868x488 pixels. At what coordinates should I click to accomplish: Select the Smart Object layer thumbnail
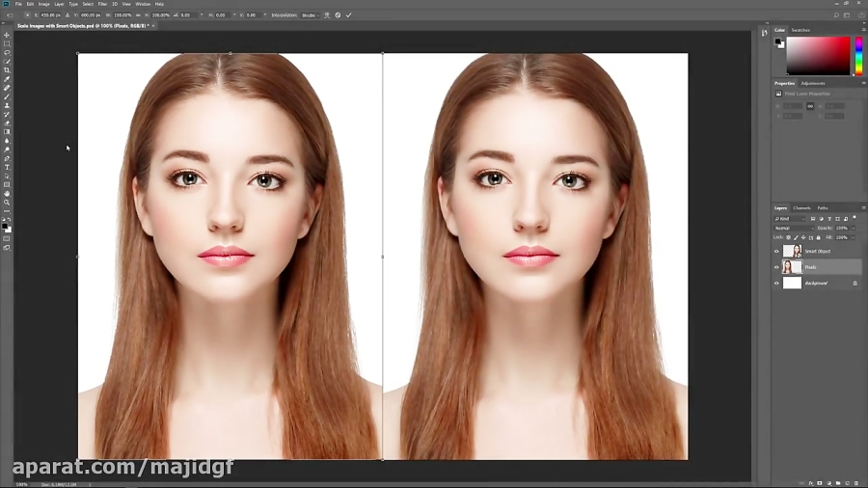[x=792, y=252]
